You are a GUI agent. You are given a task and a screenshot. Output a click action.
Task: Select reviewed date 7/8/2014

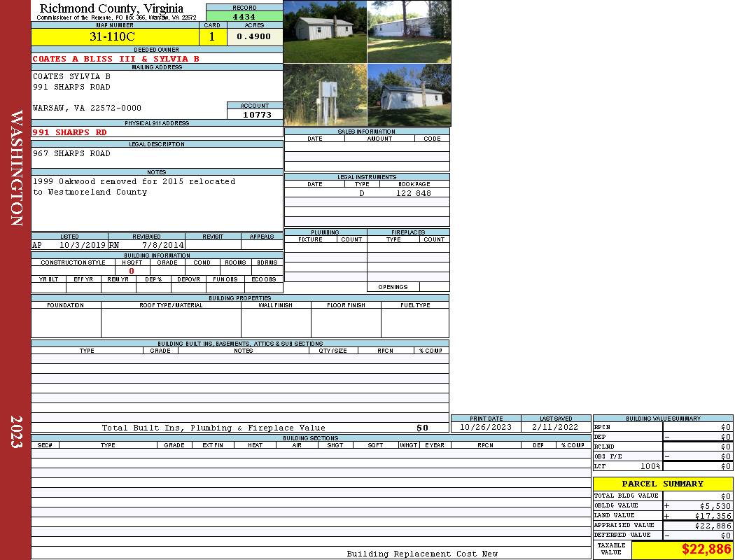click(163, 245)
